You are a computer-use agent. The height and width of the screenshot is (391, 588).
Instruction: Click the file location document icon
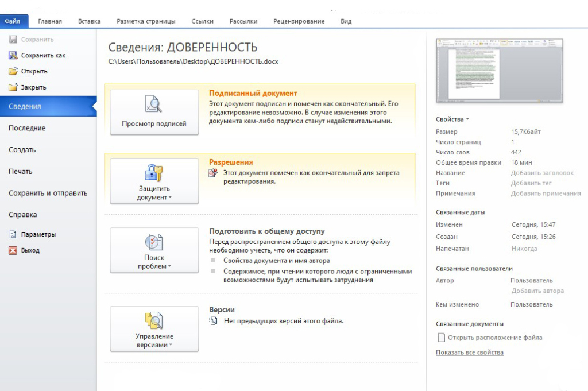[441, 338]
